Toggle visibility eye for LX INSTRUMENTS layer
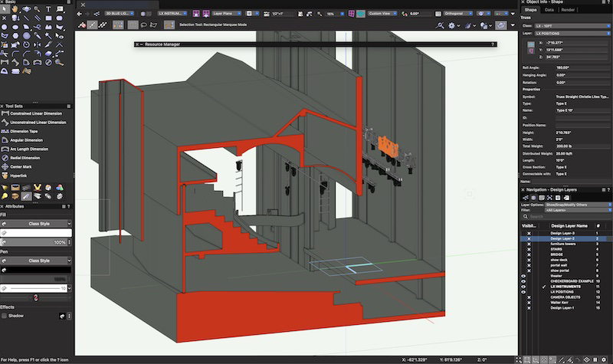Viewport: 613px width, 364px height. [x=523, y=287]
